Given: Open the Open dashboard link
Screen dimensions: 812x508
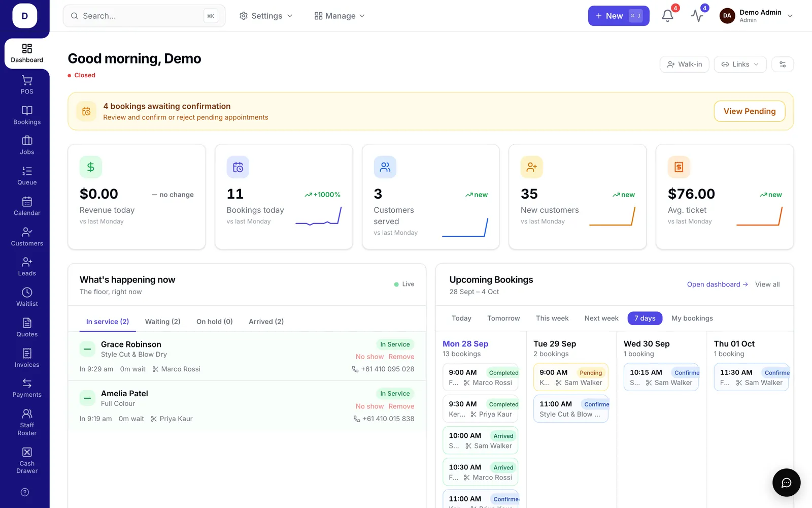Looking at the screenshot, I should [x=717, y=284].
